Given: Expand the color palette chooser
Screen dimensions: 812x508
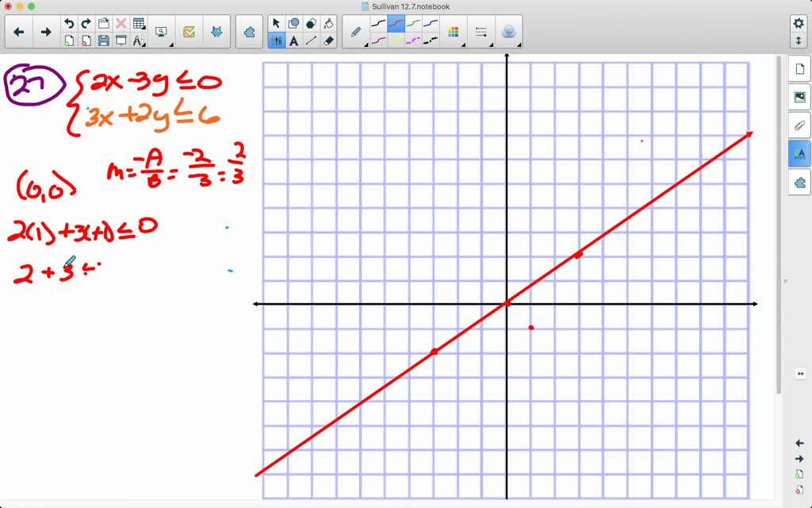Looking at the screenshot, I should (x=462, y=44).
